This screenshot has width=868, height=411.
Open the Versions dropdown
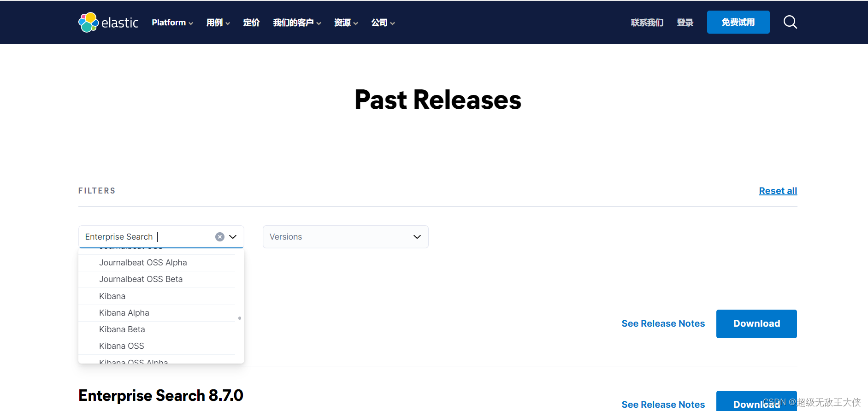point(346,237)
